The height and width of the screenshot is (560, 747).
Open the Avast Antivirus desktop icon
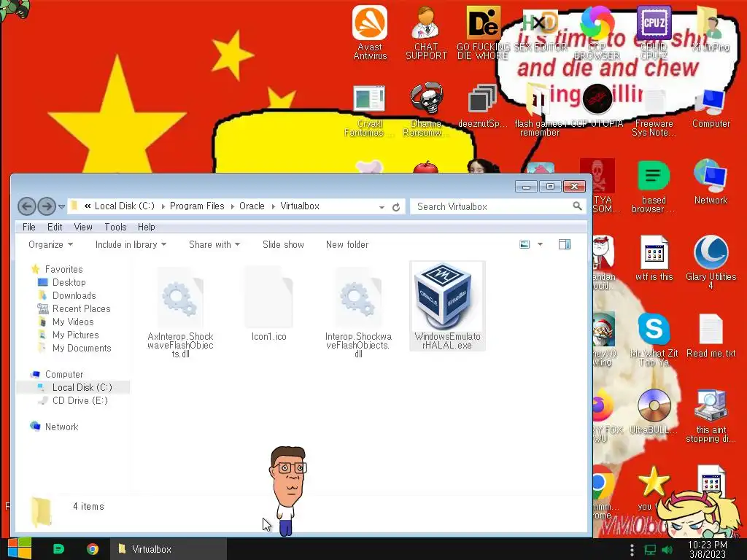[370, 32]
